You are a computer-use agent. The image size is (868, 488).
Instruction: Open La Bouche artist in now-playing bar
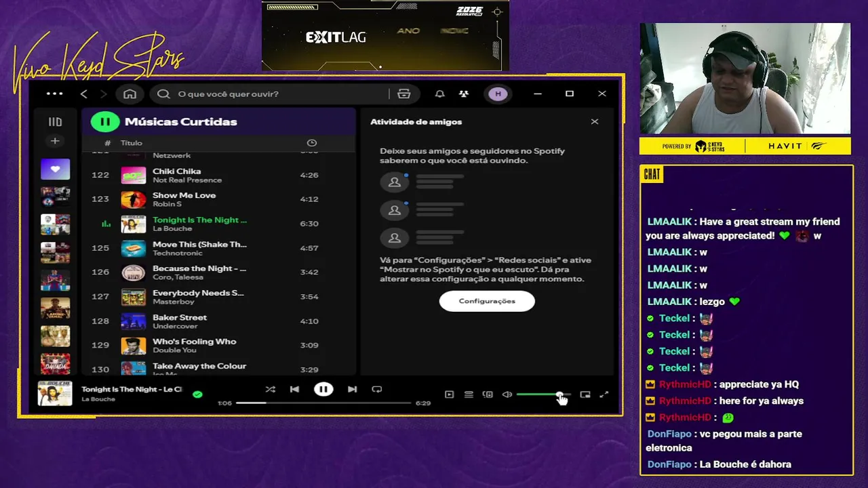click(98, 399)
